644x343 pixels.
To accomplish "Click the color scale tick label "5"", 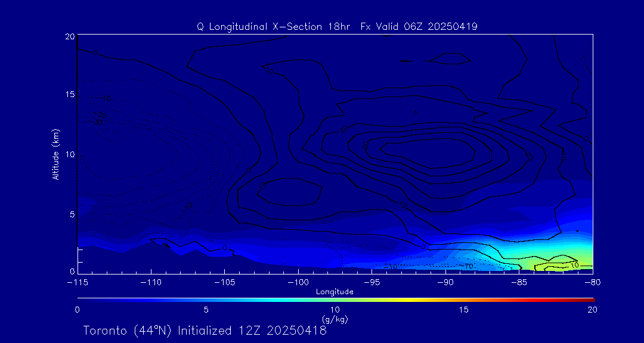I will tap(206, 311).
